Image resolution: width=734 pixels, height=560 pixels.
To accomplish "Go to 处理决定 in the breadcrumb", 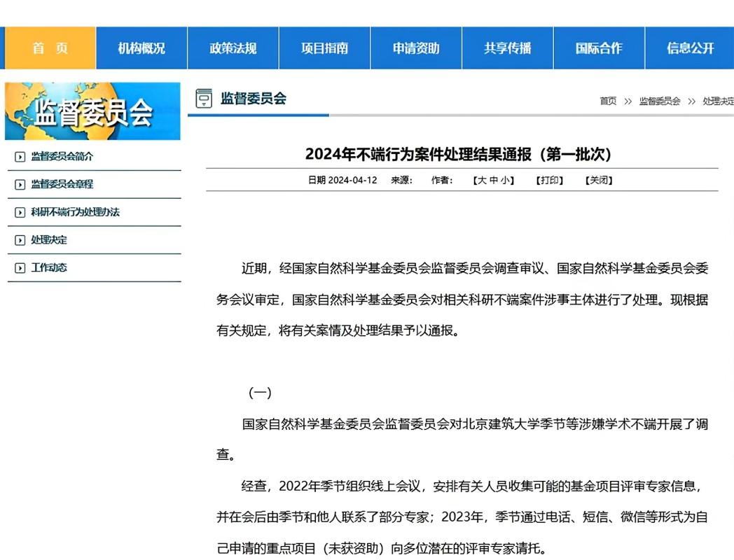I will (718, 101).
